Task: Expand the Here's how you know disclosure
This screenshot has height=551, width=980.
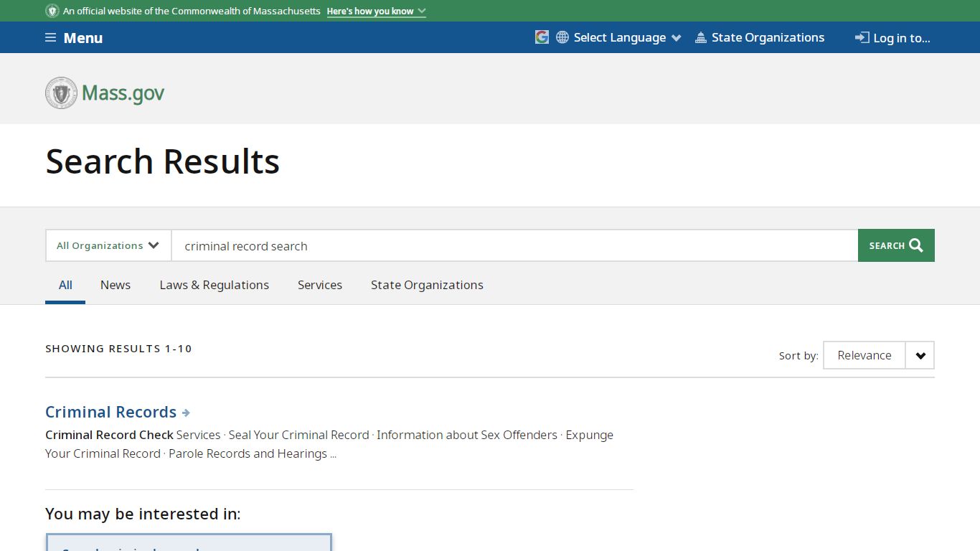Action: pos(377,11)
